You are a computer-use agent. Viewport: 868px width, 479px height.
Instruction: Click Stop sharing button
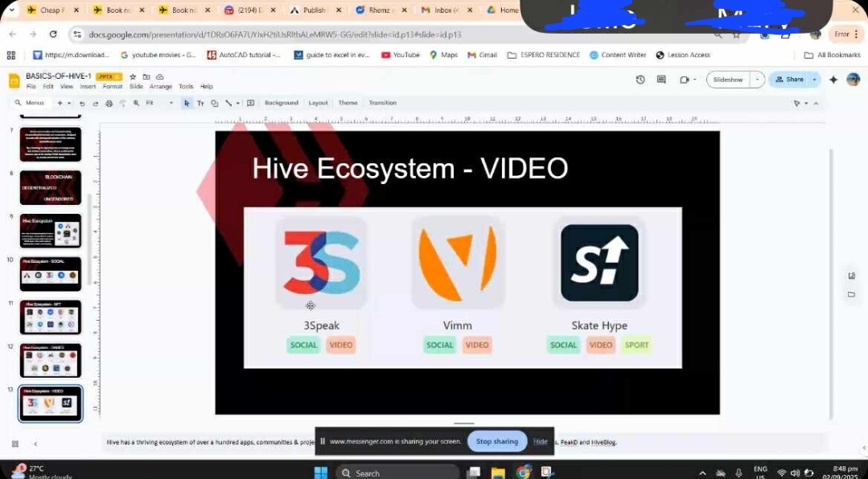tap(497, 441)
